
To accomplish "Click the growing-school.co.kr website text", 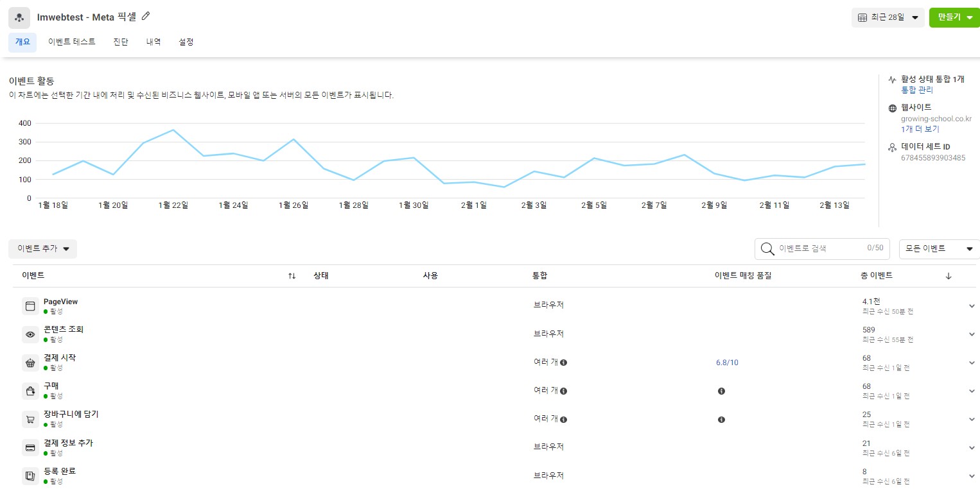I will coord(936,119).
